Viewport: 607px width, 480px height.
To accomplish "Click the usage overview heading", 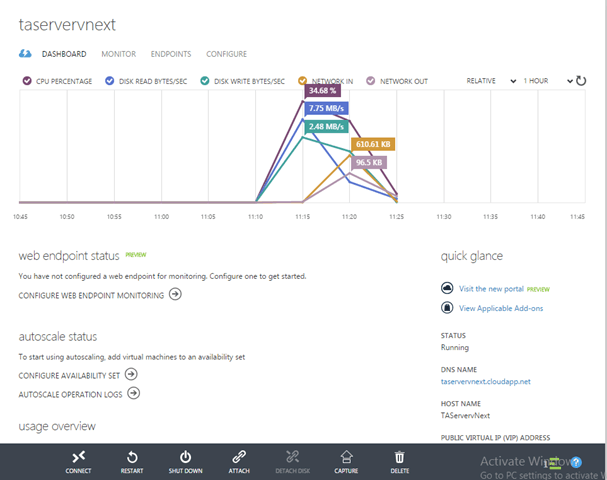I will point(57,426).
